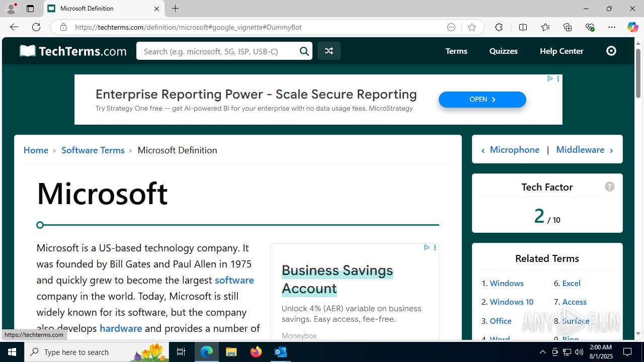The width and height of the screenshot is (644, 362).
Task: Open the Quizzes menu
Action: click(503, 51)
